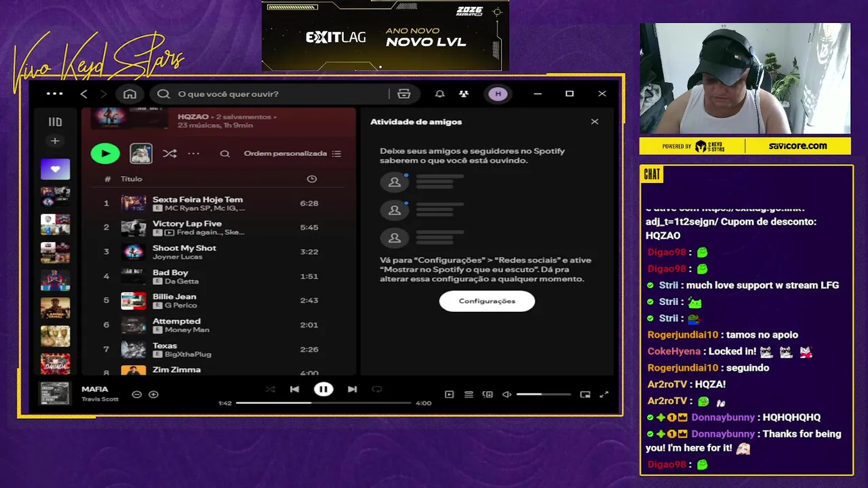Open the artist link 'Da Getta'
The width and height of the screenshot is (868, 488).
182,281
